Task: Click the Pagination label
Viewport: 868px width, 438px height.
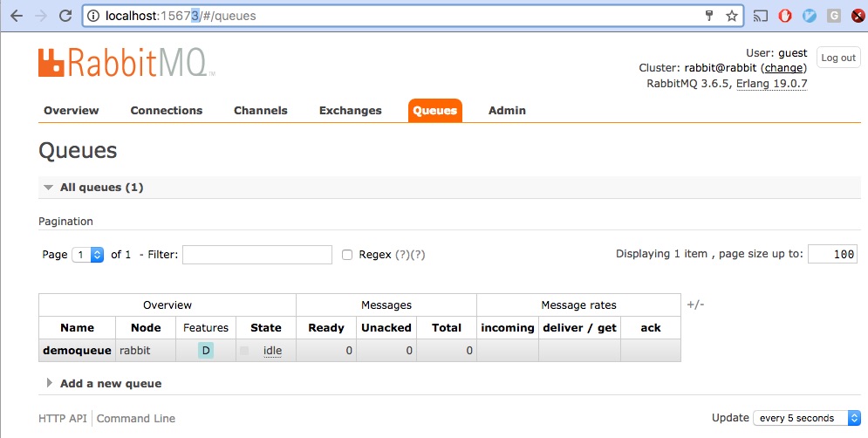Action: point(65,222)
